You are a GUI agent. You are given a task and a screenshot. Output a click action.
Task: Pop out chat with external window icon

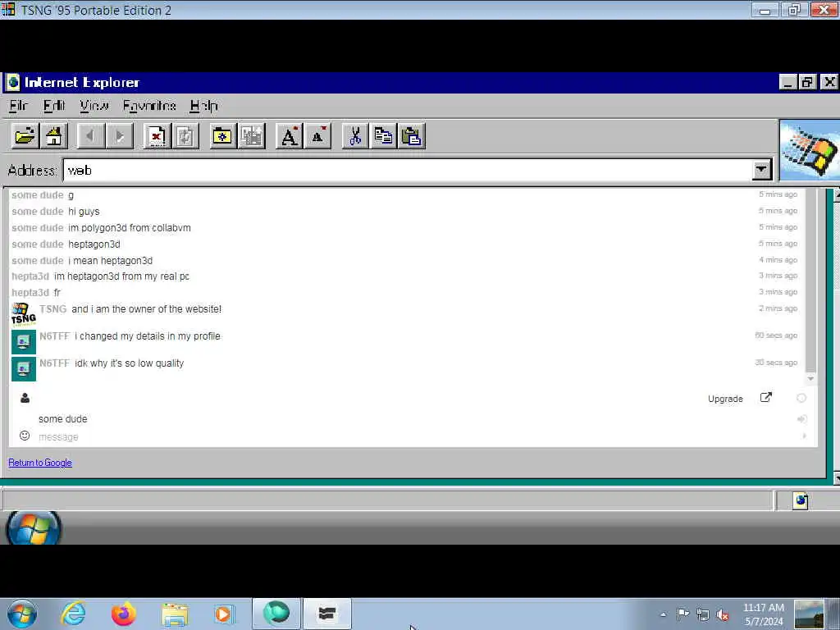click(x=766, y=398)
